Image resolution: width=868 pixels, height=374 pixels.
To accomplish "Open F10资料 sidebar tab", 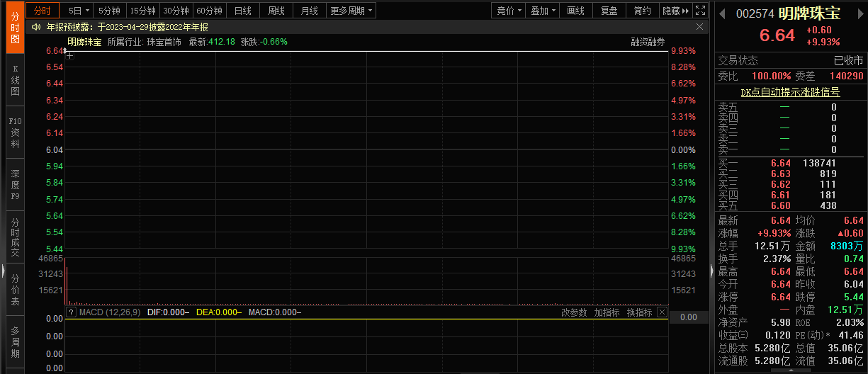I will (16, 132).
